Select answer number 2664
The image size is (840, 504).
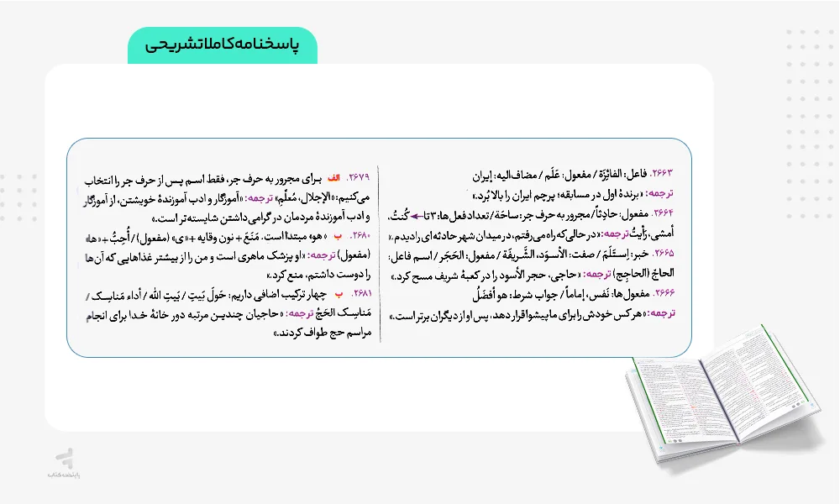click(x=663, y=216)
